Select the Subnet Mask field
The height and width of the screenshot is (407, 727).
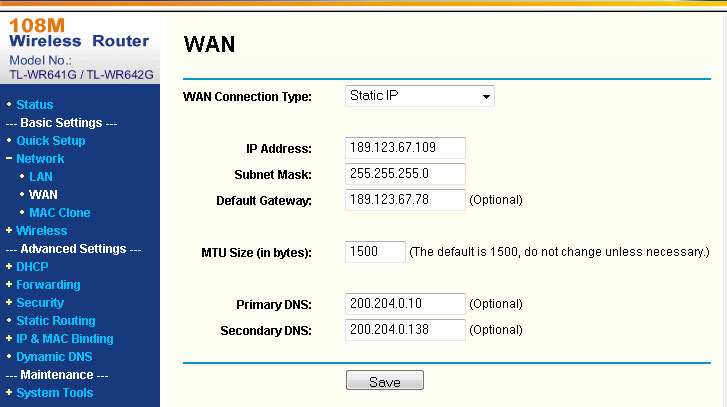(x=405, y=174)
